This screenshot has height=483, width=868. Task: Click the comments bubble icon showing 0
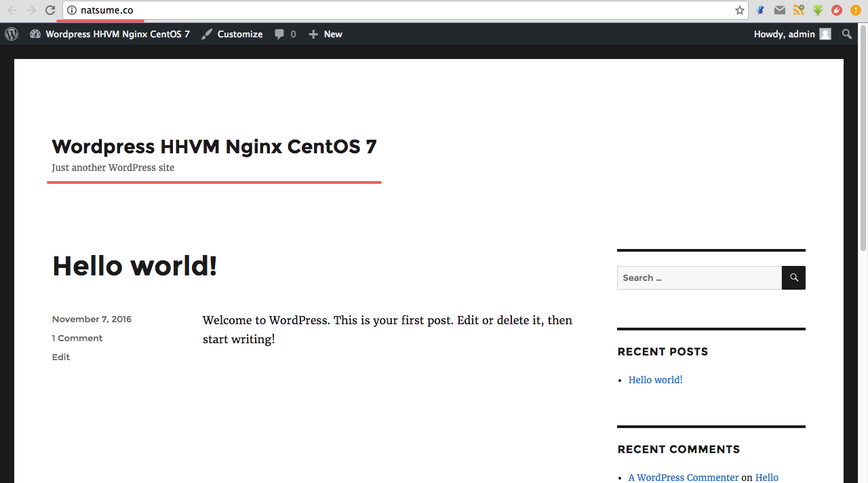[x=279, y=34]
